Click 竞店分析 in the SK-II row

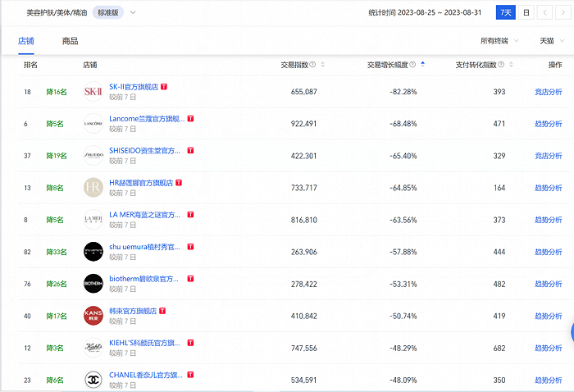click(x=549, y=92)
